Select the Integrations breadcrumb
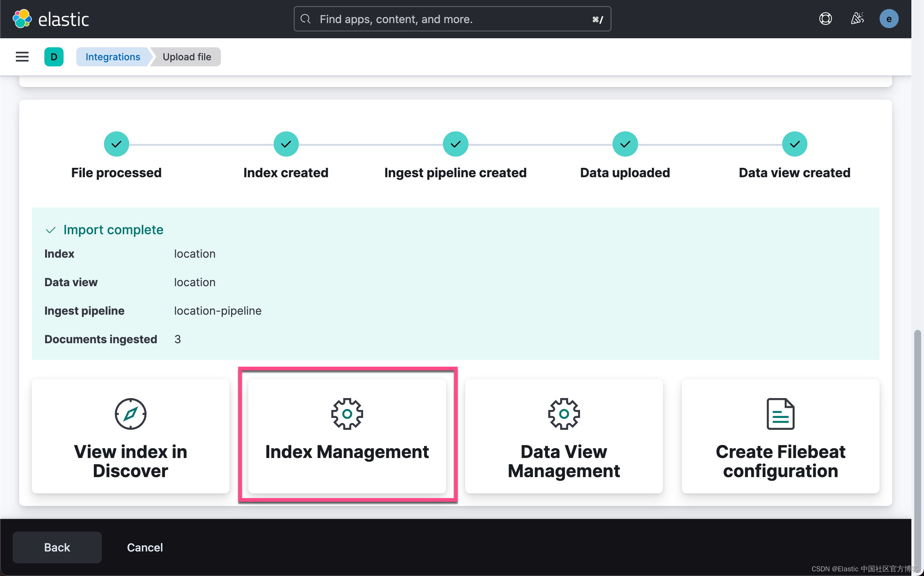Viewport: 924px width, 576px height. pos(113,57)
